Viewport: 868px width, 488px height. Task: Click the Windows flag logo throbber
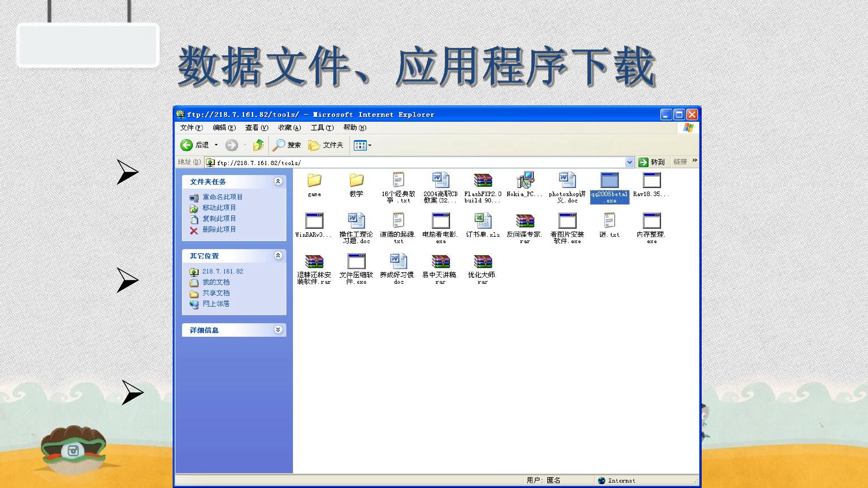point(688,128)
